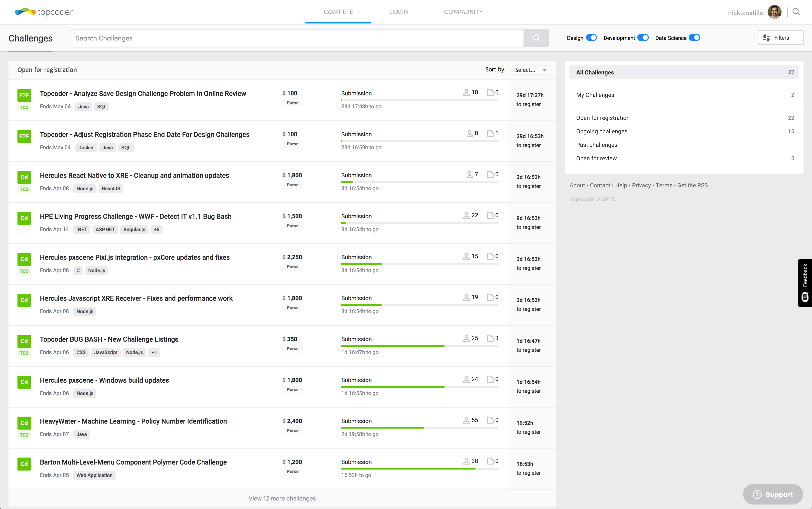Open the Feedback side tab
The image size is (812, 509).
point(805,283)
